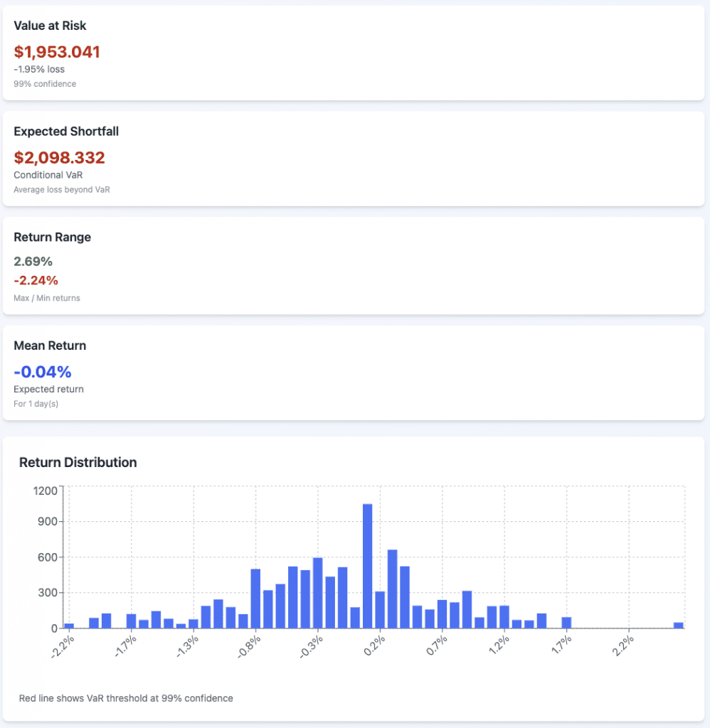Click the Mean Return heading
Image resolution: width=710 pixels, height=728 pixels.
click(50, 346)
